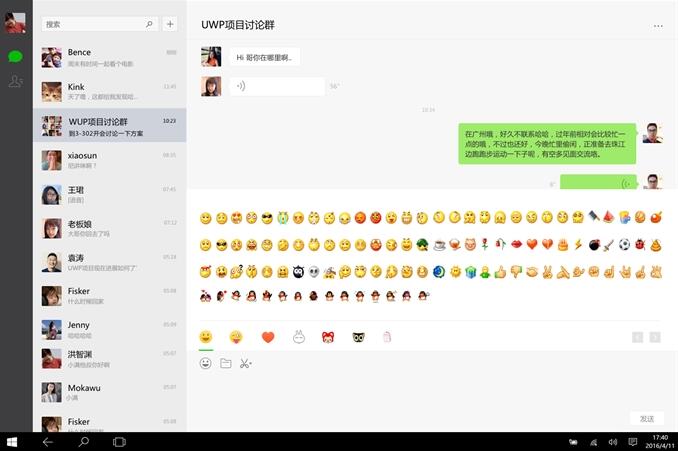Screen dimensions: 678x451
Task: Insert the kitchen knife emoji
Action: tap(594, 216)
